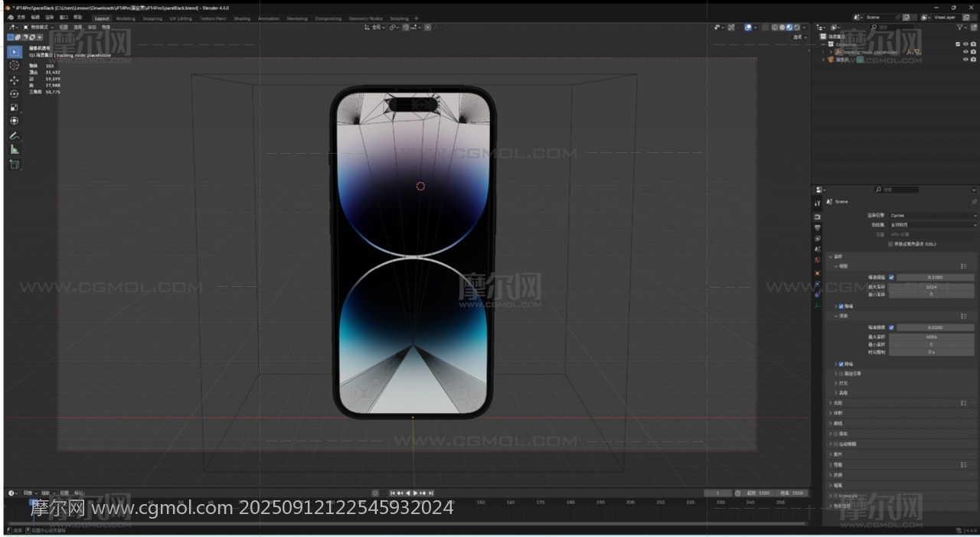Click the render noise threshold value field
The width and height of the screenshot is (980, 537).
point(936,327)
